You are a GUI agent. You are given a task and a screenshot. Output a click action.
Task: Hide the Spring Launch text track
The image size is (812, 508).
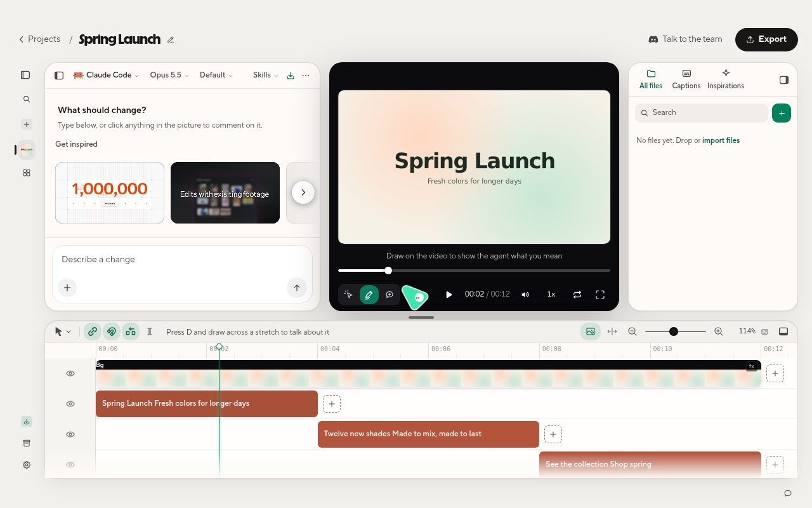[70, 404]
